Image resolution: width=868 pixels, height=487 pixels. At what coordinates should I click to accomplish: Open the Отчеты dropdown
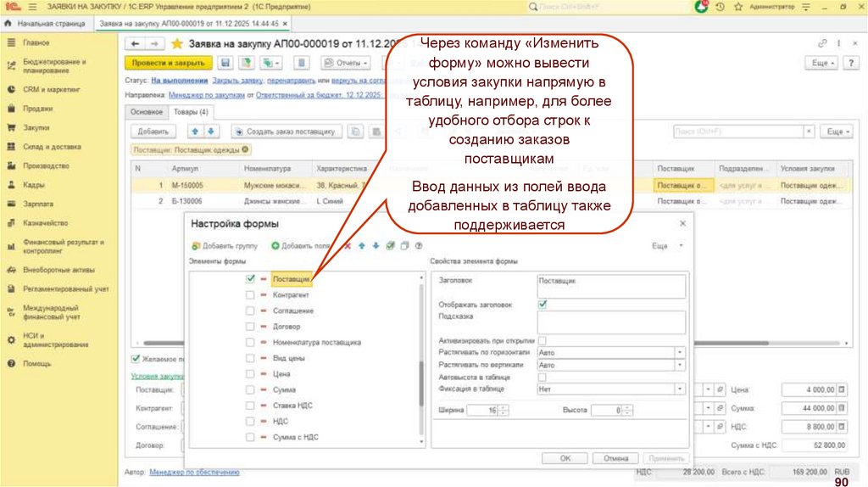pos(346,63)
